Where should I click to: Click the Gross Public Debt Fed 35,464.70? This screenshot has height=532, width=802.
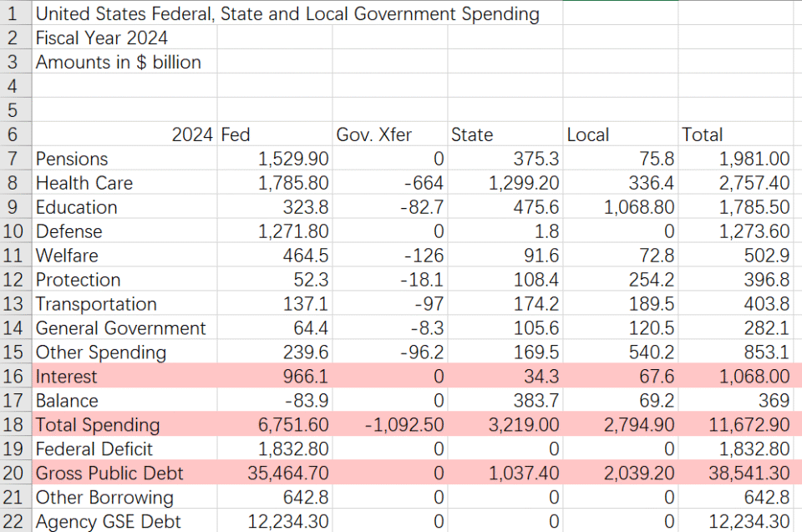(275, 473)
